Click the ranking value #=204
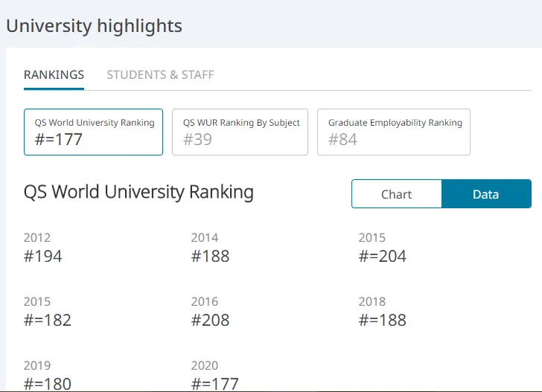The width and height of the screenshot is (542, 392). coord(383,257)
